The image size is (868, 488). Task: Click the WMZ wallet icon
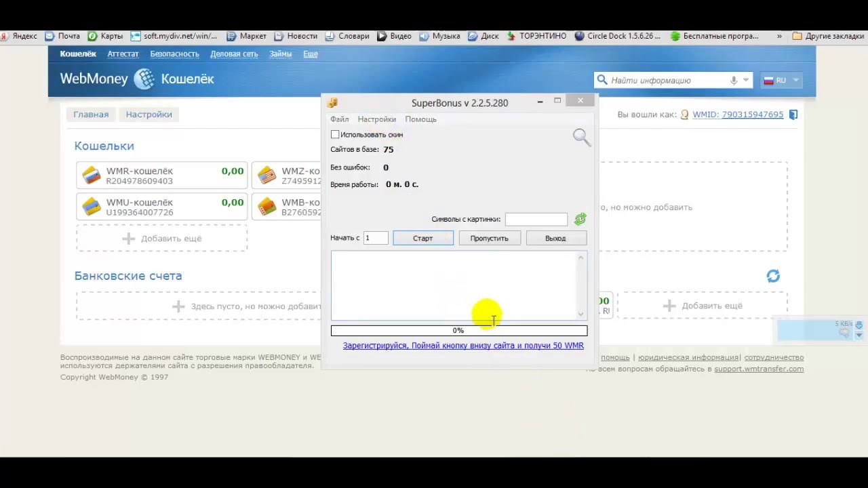tap(267, 176)
